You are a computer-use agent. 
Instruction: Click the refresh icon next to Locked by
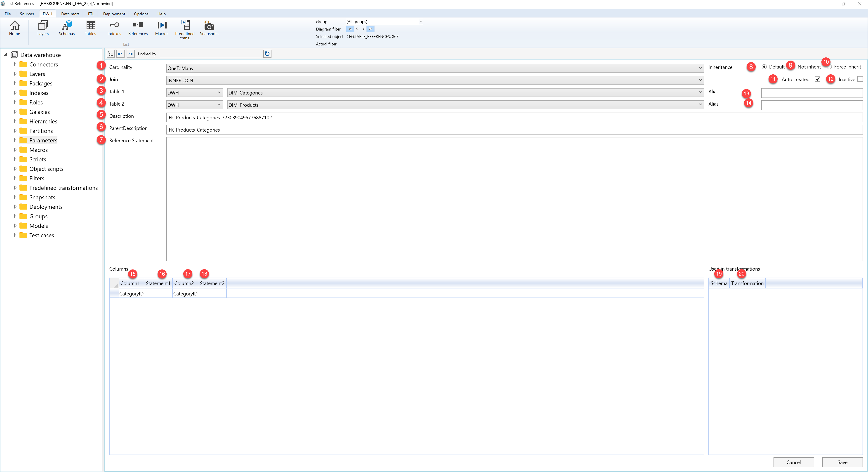[267, 54]
